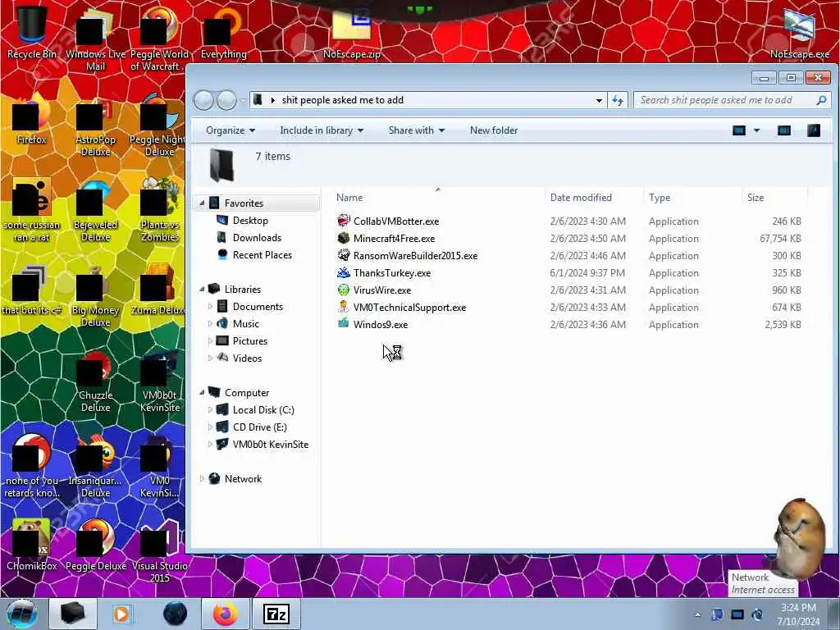Click the volume tray icon
Image resolution: width=840 pixels, height=630 pixels.
point(757,614)
